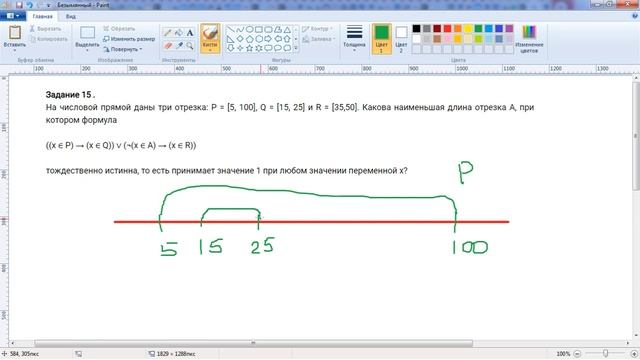This screenshot has height=360, width=640.
Task: Choose the Up arrow shape
Action: [x=287, y=39]
